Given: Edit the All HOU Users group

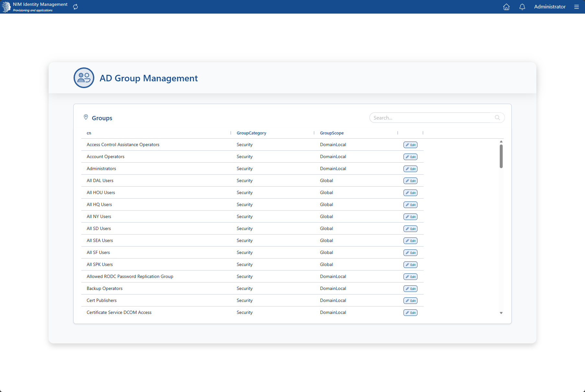Looking at the screenshot, I should (x=410, y=193).
